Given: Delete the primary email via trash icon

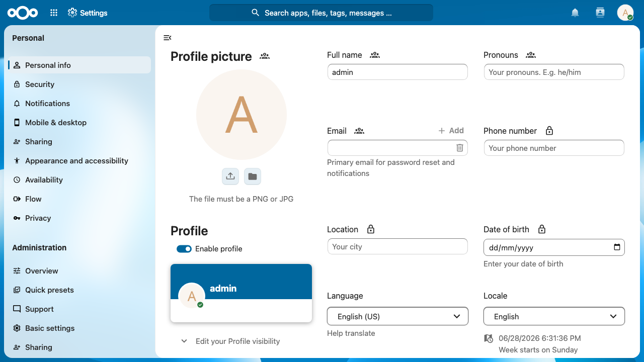Looking at the screenshot, I should [459, 148].
